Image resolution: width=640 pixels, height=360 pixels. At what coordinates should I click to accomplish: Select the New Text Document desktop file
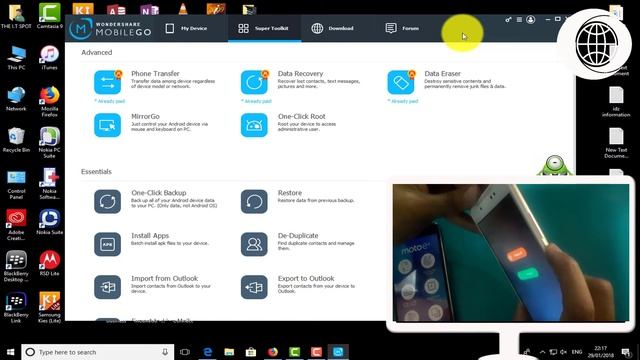[x=616, y=143]
